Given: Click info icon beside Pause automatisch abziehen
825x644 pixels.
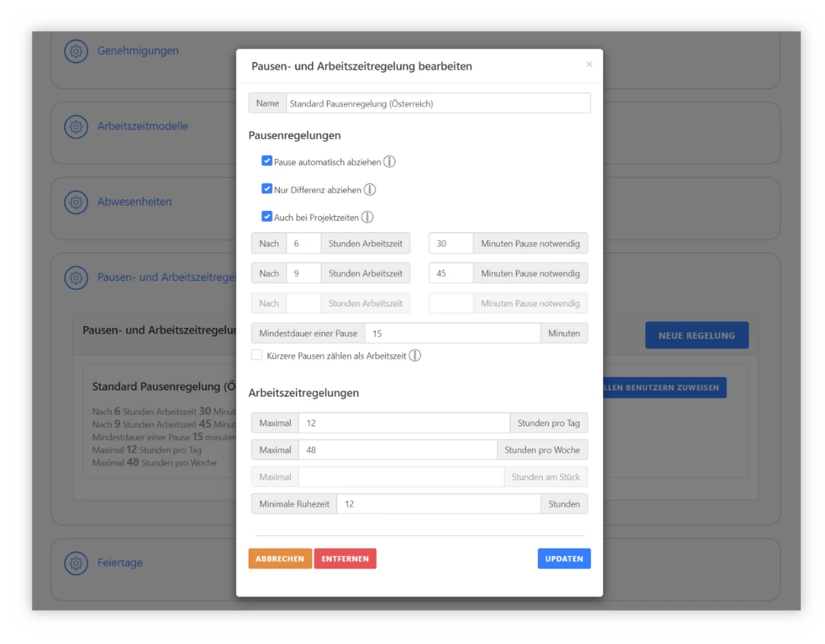Looking at the screenshot, I should (389, 162).
